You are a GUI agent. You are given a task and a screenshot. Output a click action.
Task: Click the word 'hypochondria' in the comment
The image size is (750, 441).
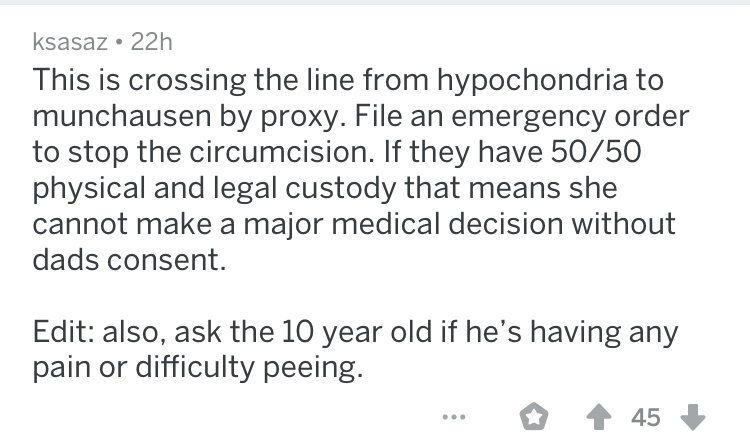pyautogui.click(x=532, y=80)
